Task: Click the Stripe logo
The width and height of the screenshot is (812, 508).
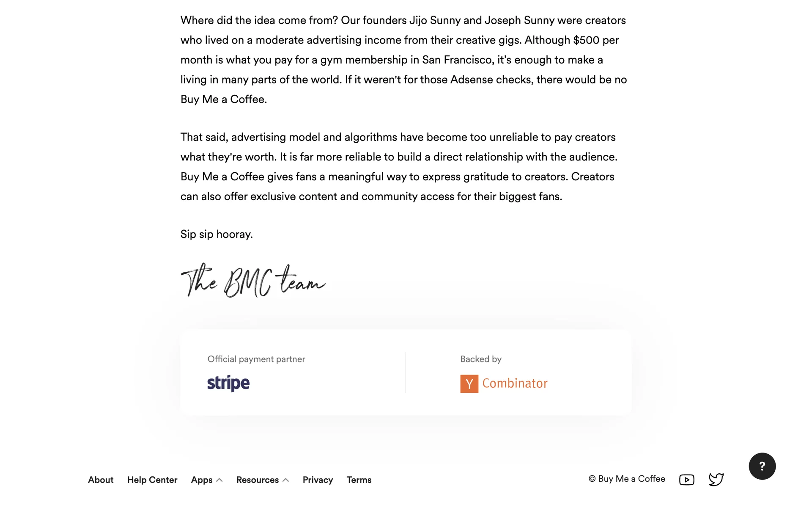Action: coord(228,383)
